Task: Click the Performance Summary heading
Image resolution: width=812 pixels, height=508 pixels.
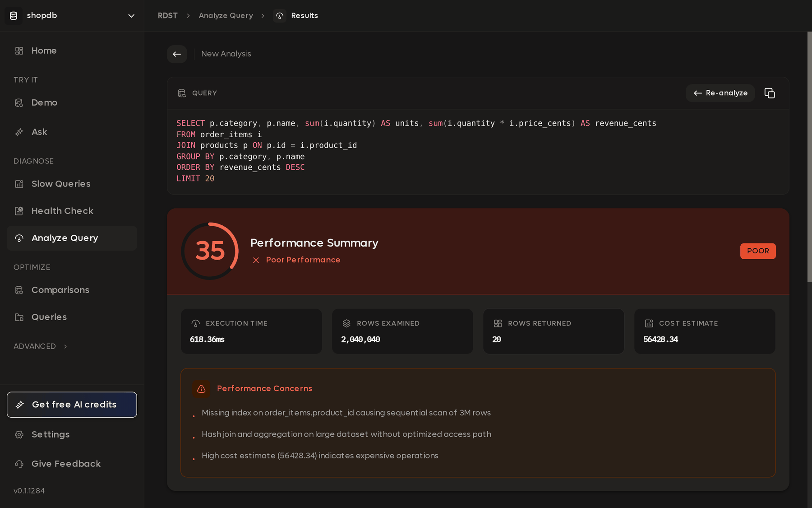Action: pos(314,243)
